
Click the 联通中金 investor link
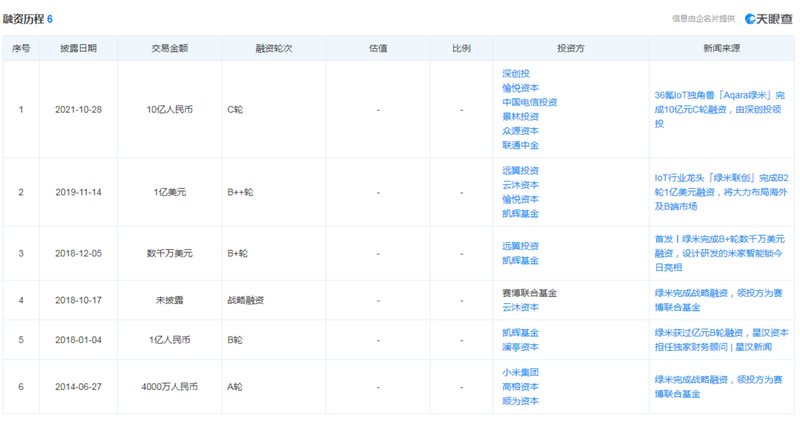point(520,145)
